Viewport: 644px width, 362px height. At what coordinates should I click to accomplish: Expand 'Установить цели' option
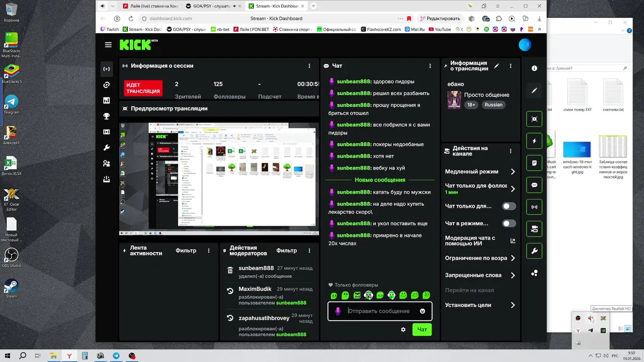pyautogui.click(x=480, y=305)
